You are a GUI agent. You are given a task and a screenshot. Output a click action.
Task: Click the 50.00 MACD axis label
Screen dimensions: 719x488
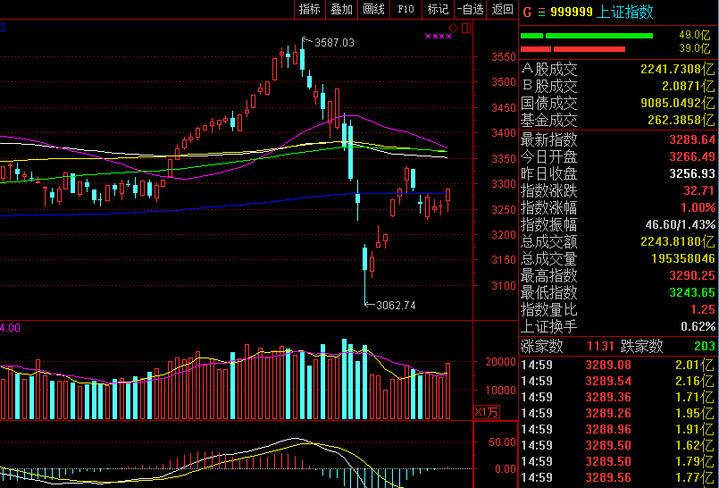click(x=502, y=443)
